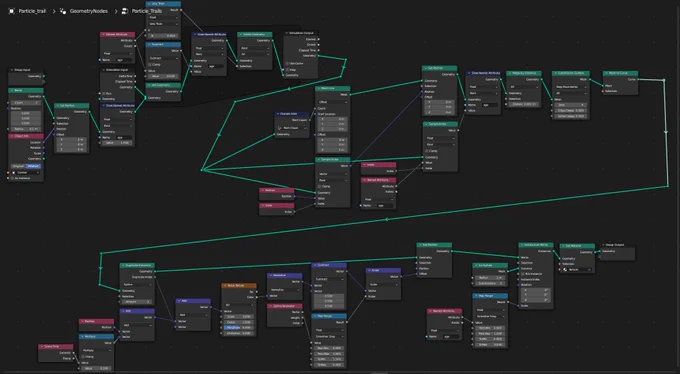
Task: Click Amount field in Duplicate Elements node
Action: [137, 302]
